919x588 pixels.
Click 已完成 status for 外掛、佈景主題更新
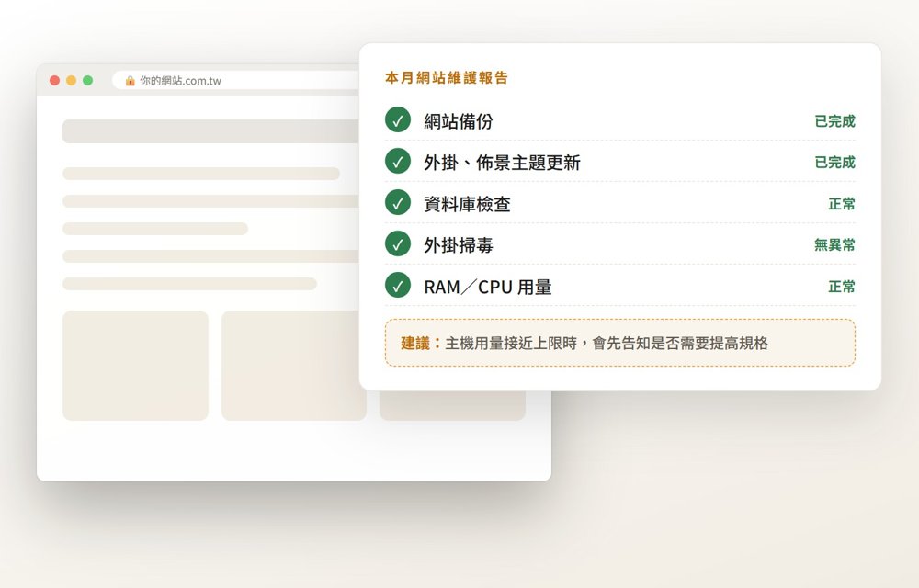(x=834, y=163)
